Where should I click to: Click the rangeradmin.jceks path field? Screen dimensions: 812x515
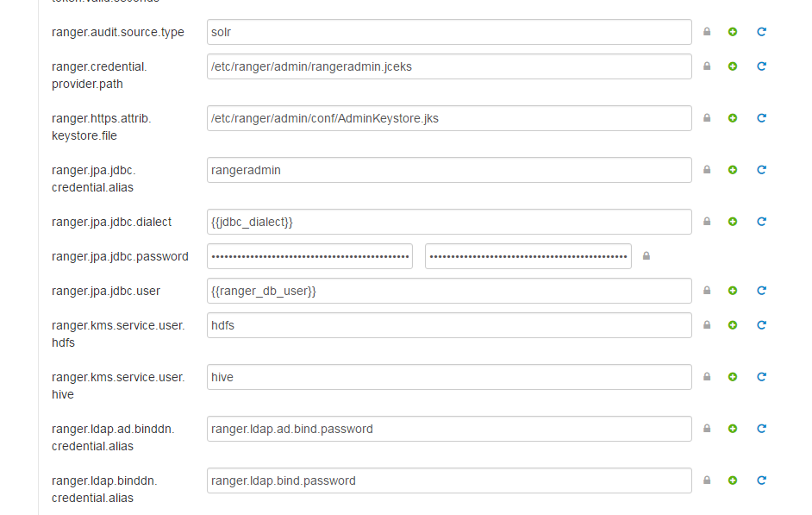(448, 66)
